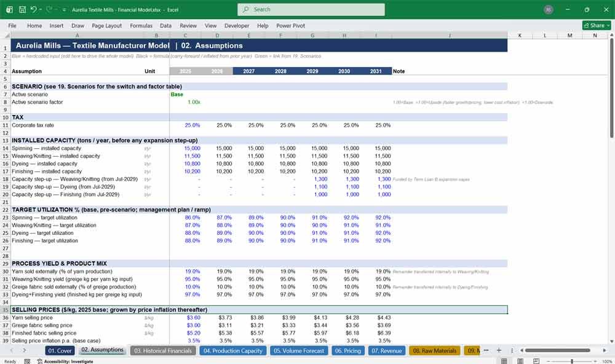Click the zoom out minus button
The width and height of the screenshot is (615, 364).
[549, 361]
